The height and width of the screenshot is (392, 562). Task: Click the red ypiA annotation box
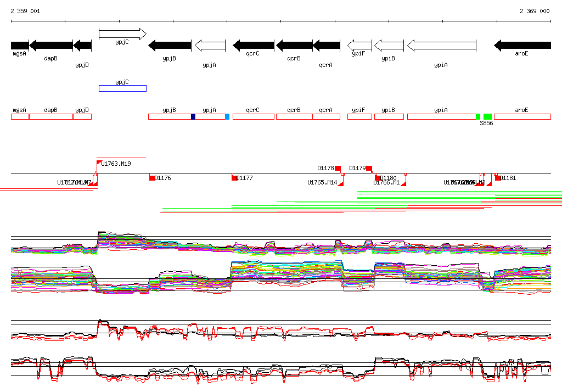[x=442, y=116]
